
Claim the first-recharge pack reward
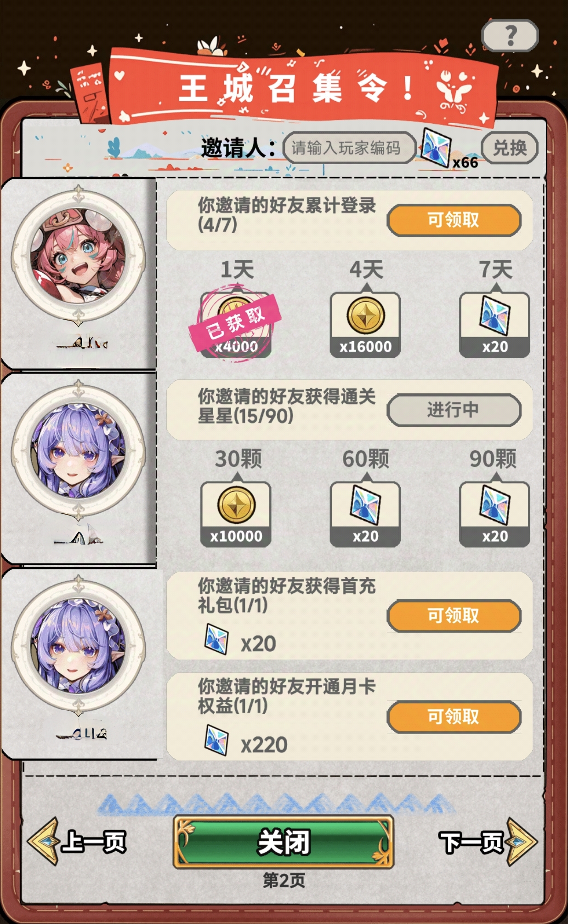pyautogui.click(x=454, y=615)
